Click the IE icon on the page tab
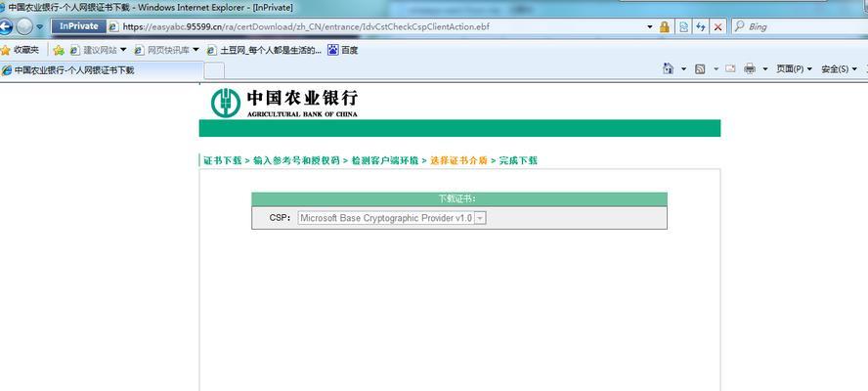 7,70
